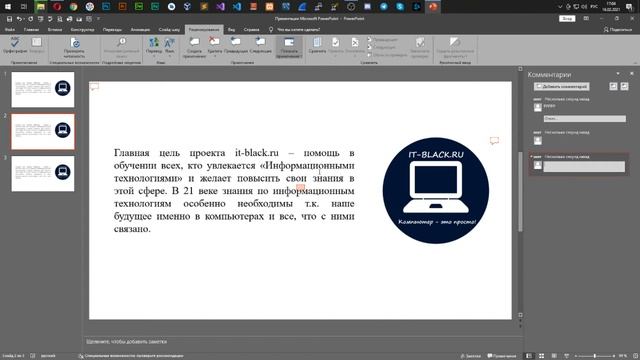Select slide 1 thumbnail
The width and height of the screenshot is (640, 360).
pyautogui.click(x=43, y=89)
